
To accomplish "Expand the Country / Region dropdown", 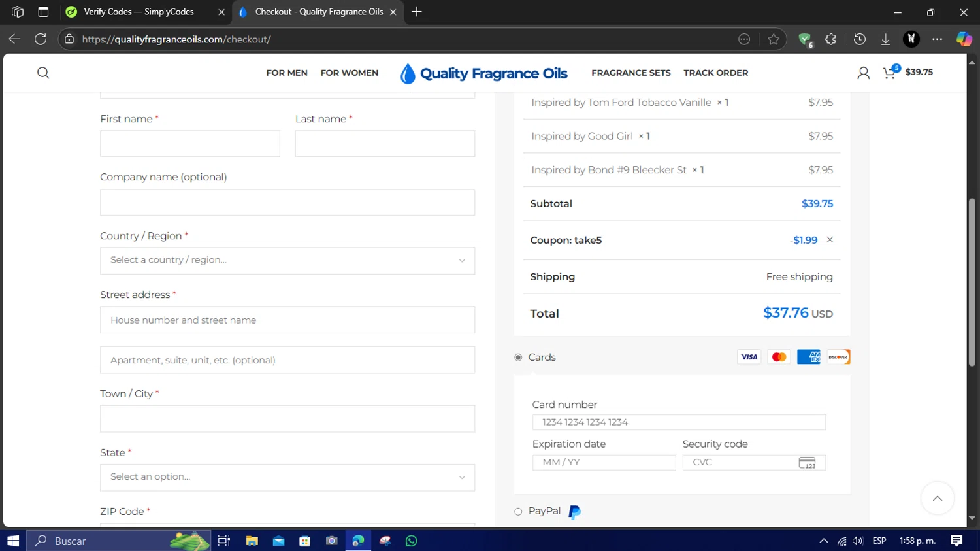I will click(x=287, y=260).
